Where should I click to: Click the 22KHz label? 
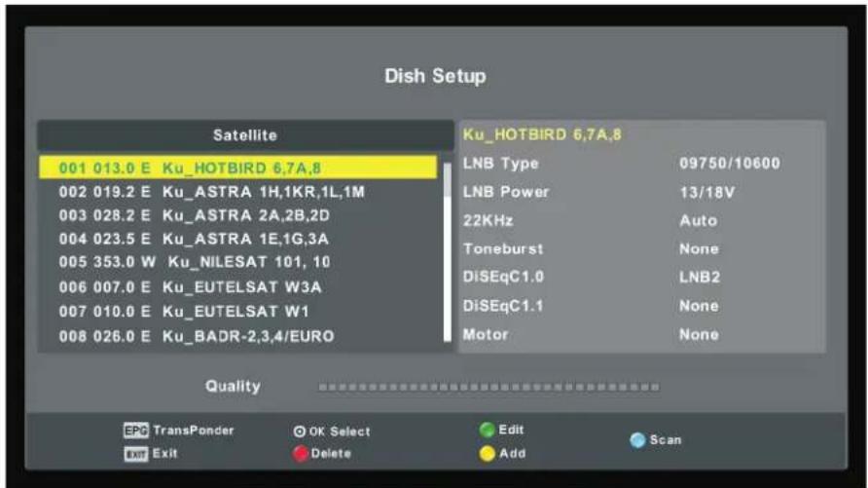488,220
